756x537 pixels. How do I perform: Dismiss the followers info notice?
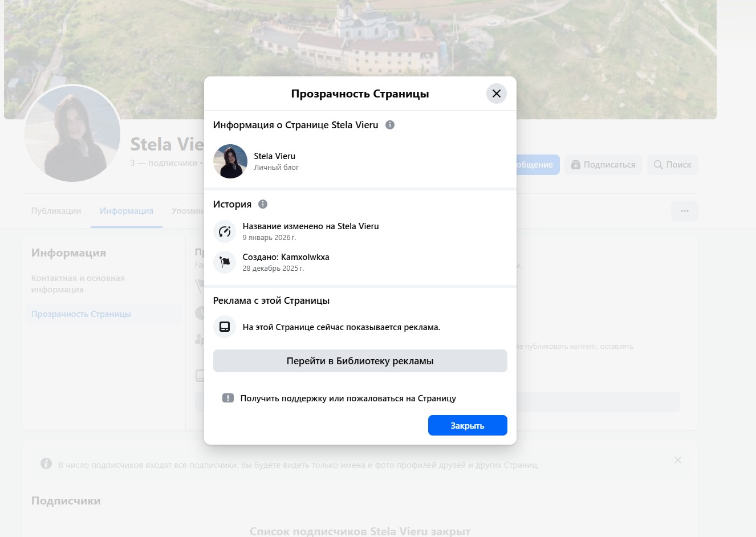pyautogui.click(x=677, y=460)
